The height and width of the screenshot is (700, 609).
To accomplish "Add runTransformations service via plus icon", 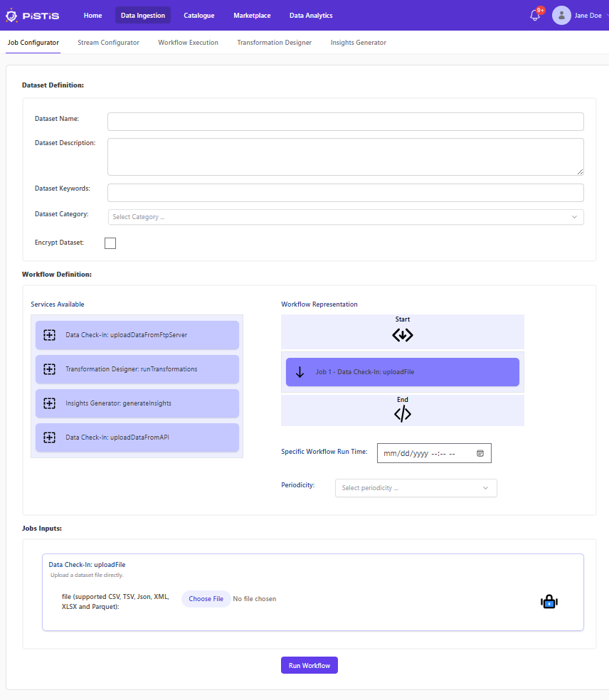I will 49,369.
